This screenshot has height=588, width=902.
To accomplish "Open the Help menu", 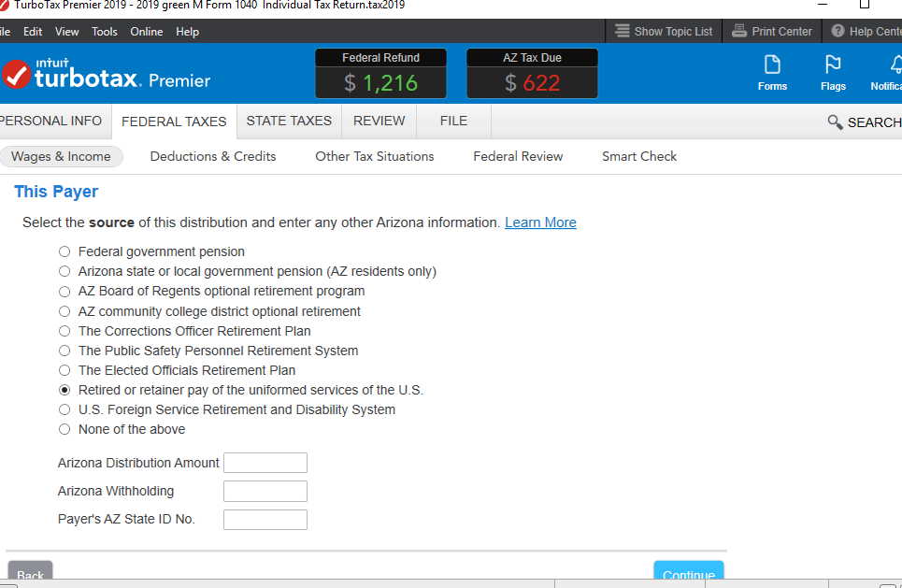I will [187, 32].
